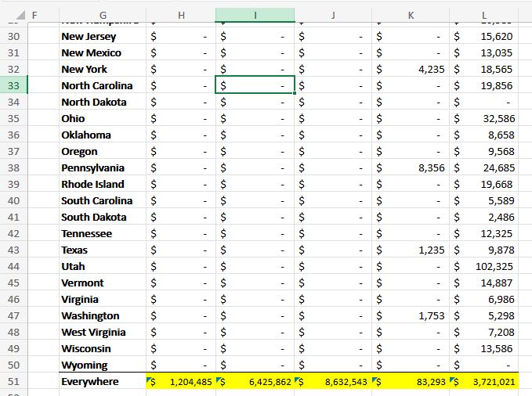
Task: Click the 'New Mexico' cell
Action: (x=103, y=52)
